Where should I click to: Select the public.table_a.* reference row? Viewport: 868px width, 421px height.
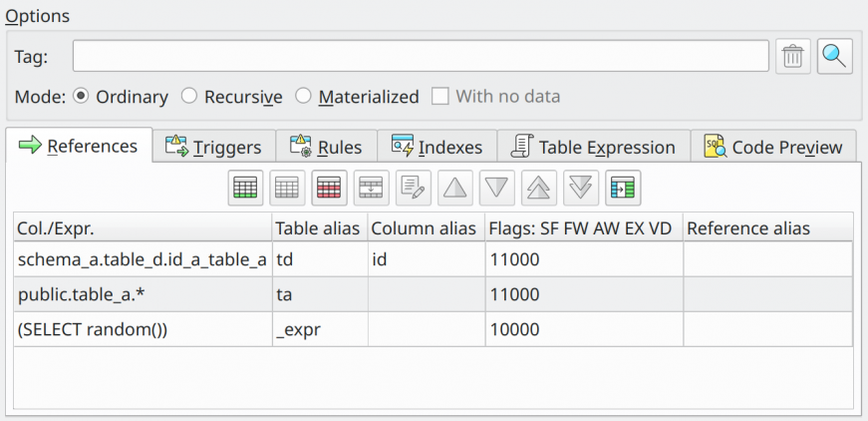(433, 294)
